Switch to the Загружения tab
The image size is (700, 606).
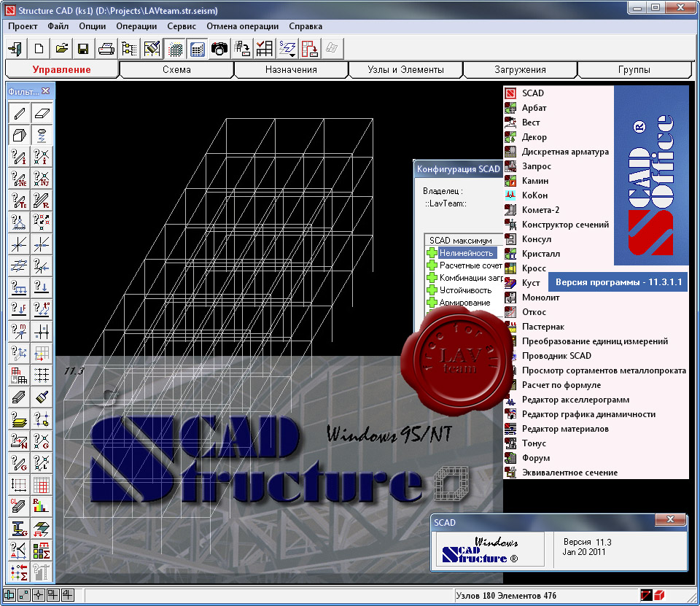pyautogui.click(x=520, y=70)
